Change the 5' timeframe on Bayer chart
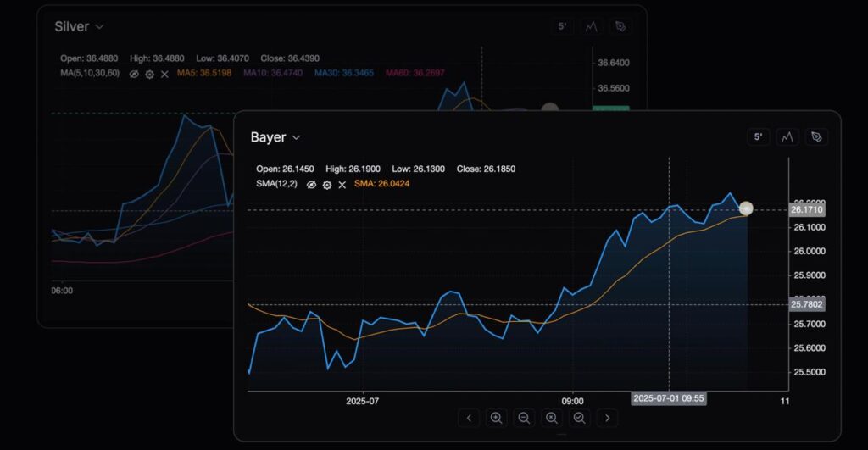The height and width of the screenshot is (450, 868). coord(759,137)
